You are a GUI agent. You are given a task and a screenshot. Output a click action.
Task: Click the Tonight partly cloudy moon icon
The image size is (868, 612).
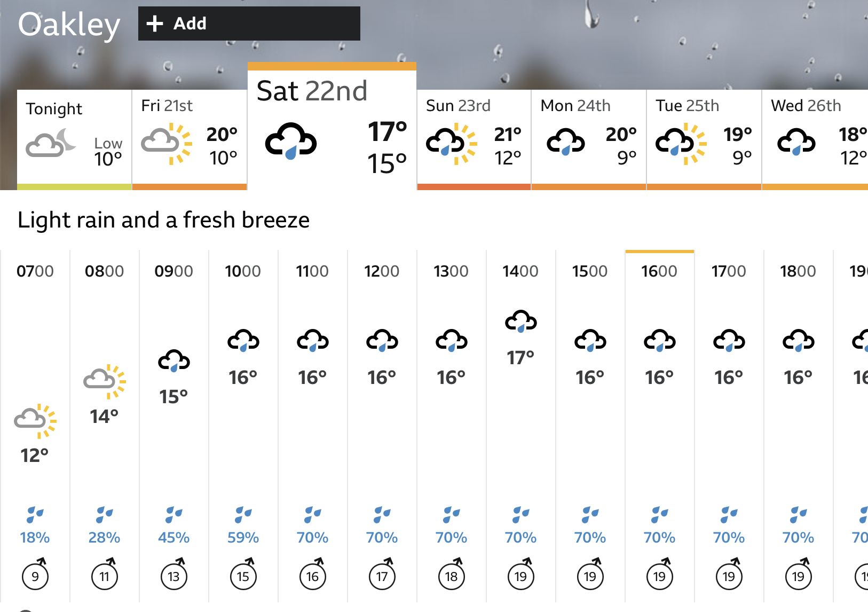tap(51, 143)
